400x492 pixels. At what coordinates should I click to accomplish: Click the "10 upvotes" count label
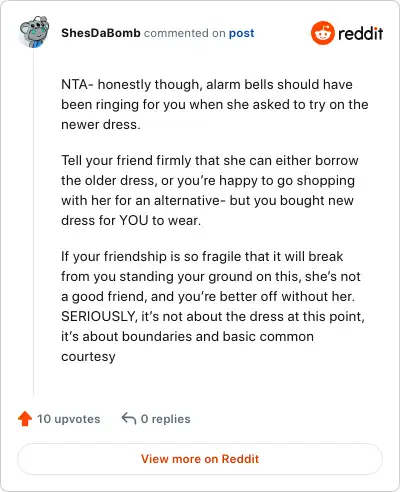pyautogui.click(x=68, y=419)
